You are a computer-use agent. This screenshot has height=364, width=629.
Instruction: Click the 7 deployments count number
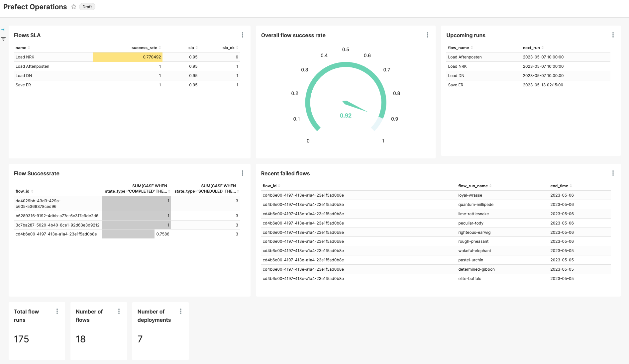(140, 339)
